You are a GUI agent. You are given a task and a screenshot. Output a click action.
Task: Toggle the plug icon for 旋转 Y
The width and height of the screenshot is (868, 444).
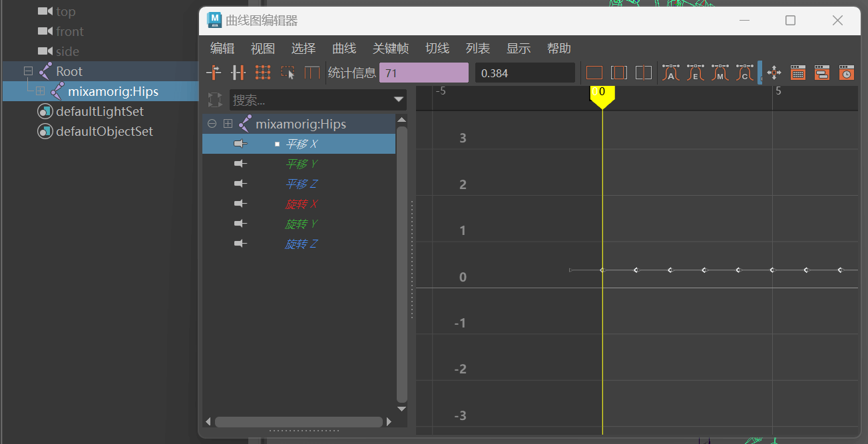pos(240,224)
